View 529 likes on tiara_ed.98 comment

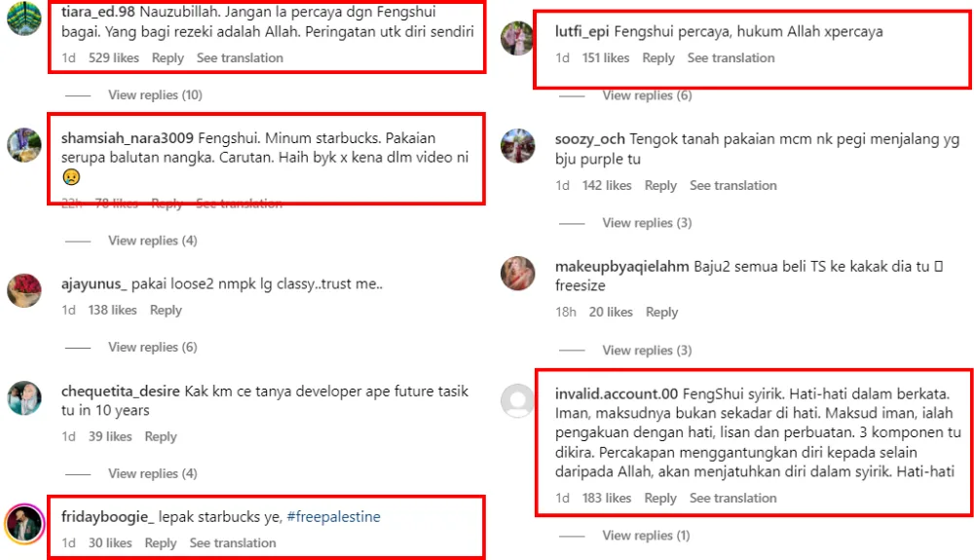pyautogui.click(x=114, y=57)
